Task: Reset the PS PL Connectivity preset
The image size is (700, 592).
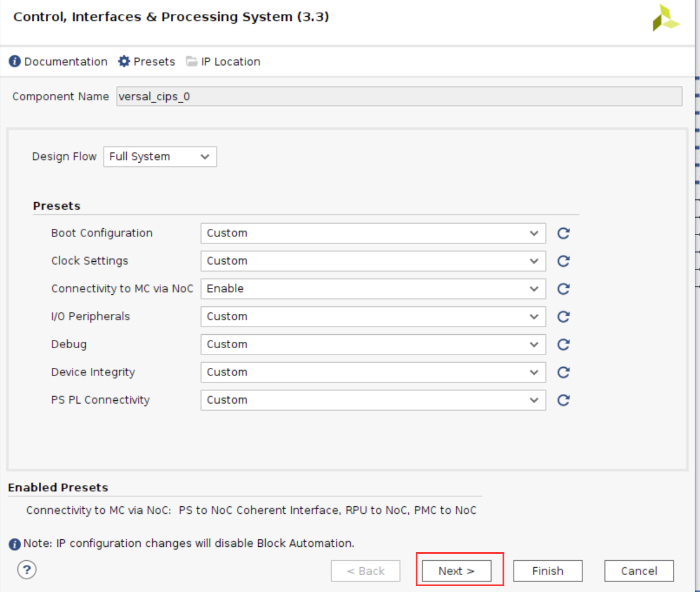Action: 563,400
